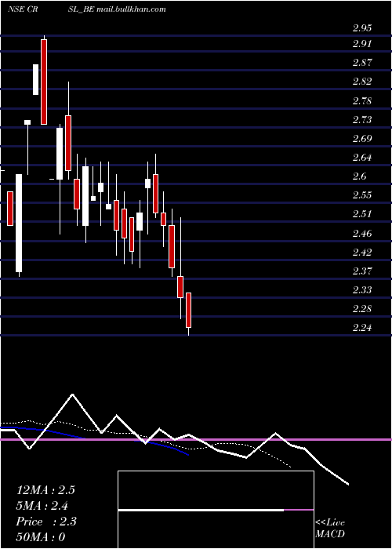Click the 2.24 price axis label
Image resolution: width=392 pixels, height=549 pixels.
point(362,328)
